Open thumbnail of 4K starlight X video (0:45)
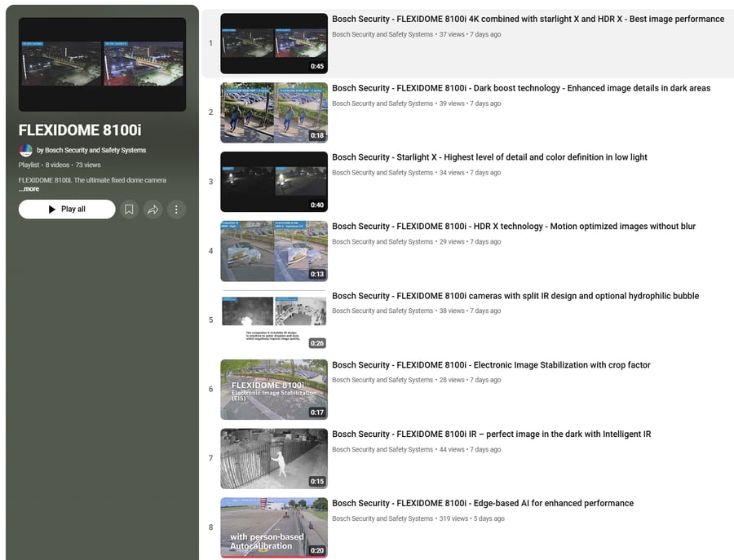 click(x=274, y=43)
